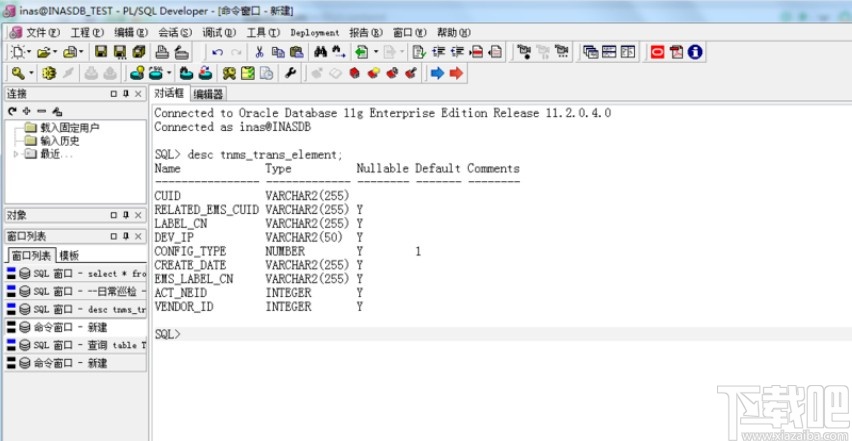The width and height of the screenshot is (852, 441).
Task: Open the green arrow icon's dropdown
Action: [376, 52]
